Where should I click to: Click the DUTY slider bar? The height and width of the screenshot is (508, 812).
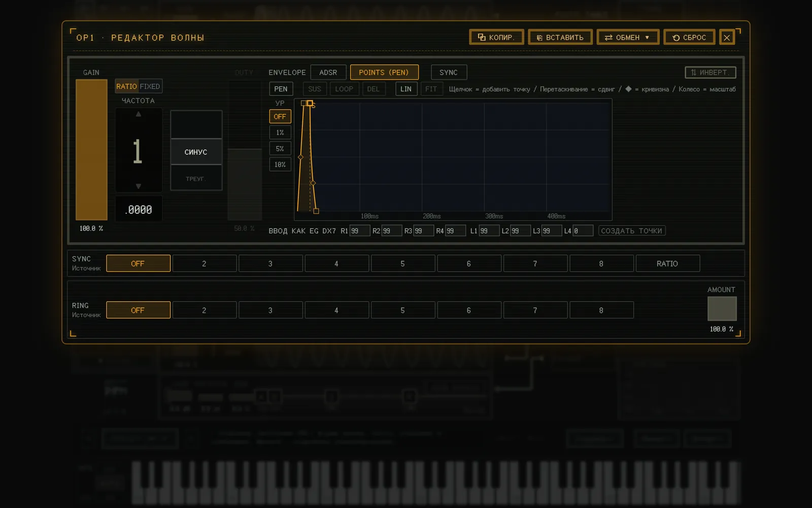pos(245,149)
